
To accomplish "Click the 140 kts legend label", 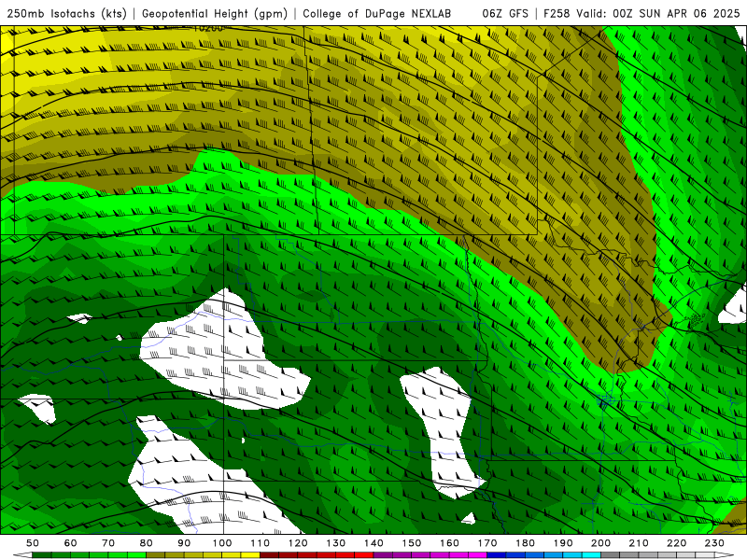I will [x=373, y=543].
